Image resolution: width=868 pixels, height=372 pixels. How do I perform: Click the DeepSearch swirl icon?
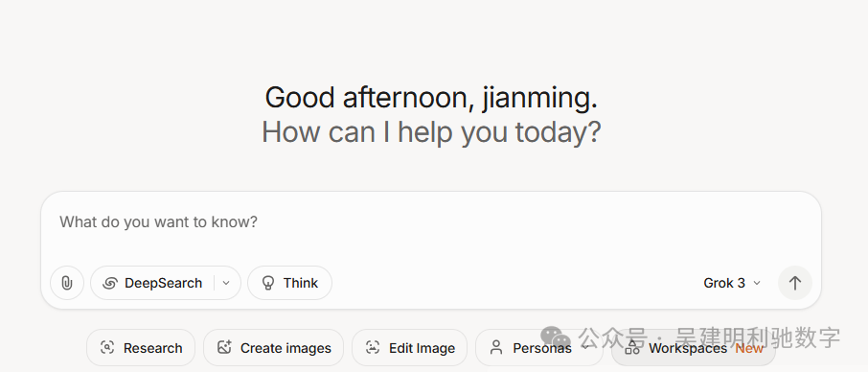tap(109, 284)
